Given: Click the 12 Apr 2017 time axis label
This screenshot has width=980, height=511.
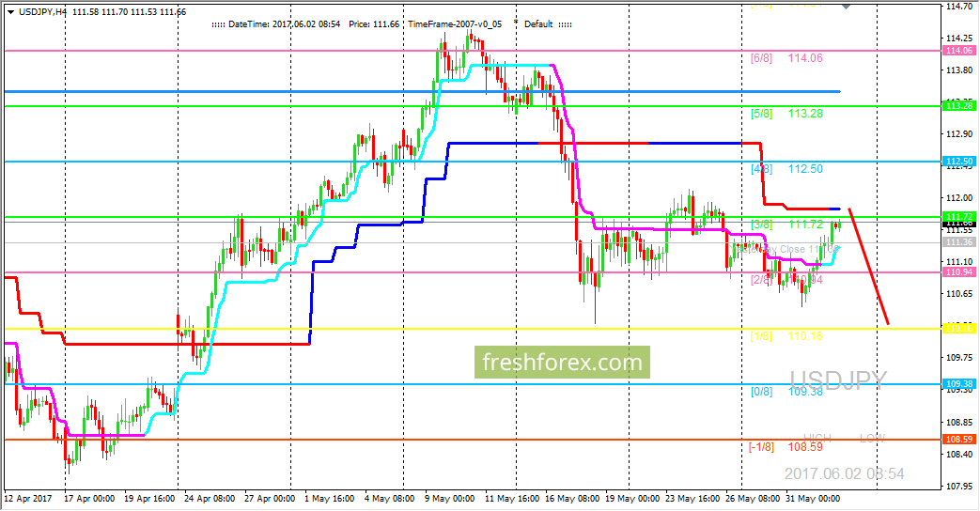Looking at the screenshot, I should click(x=28, y=499).
